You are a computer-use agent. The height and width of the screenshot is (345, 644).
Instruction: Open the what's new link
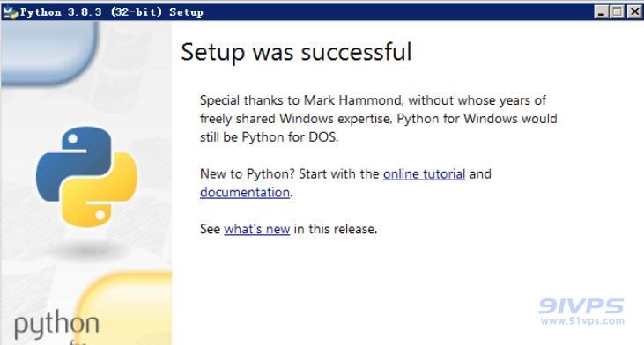[x=257, y=229]
